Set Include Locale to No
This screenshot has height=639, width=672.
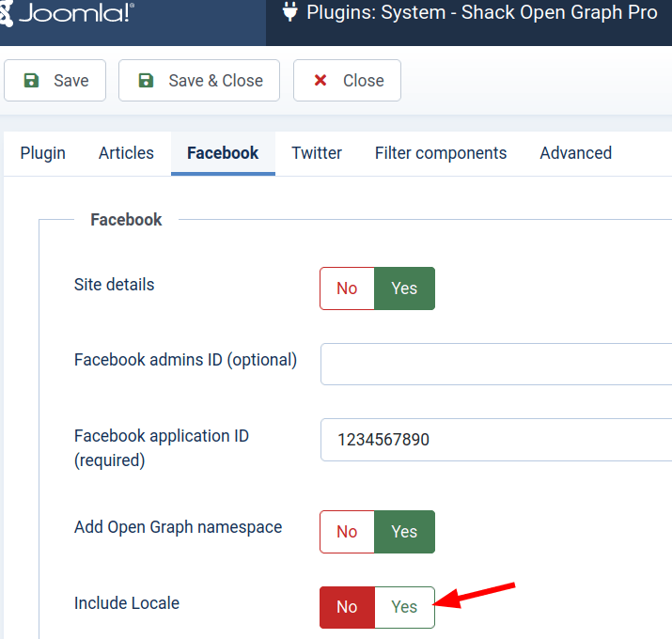pyautogui.click(x=347, y=607)
